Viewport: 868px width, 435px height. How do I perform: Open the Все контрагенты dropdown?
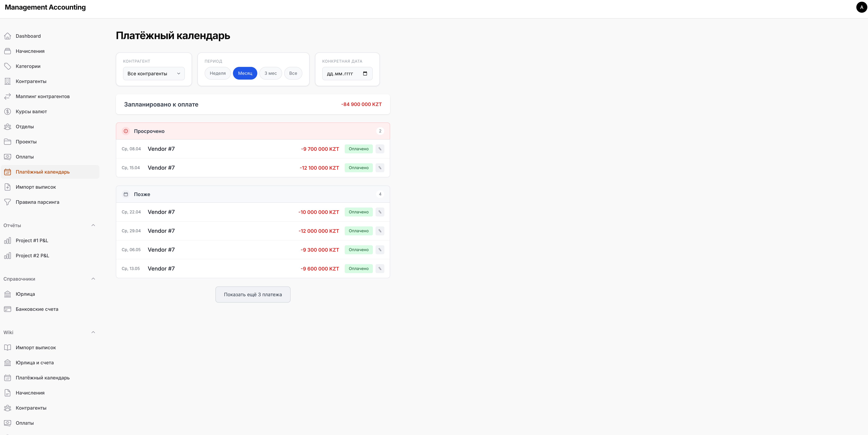154,74
